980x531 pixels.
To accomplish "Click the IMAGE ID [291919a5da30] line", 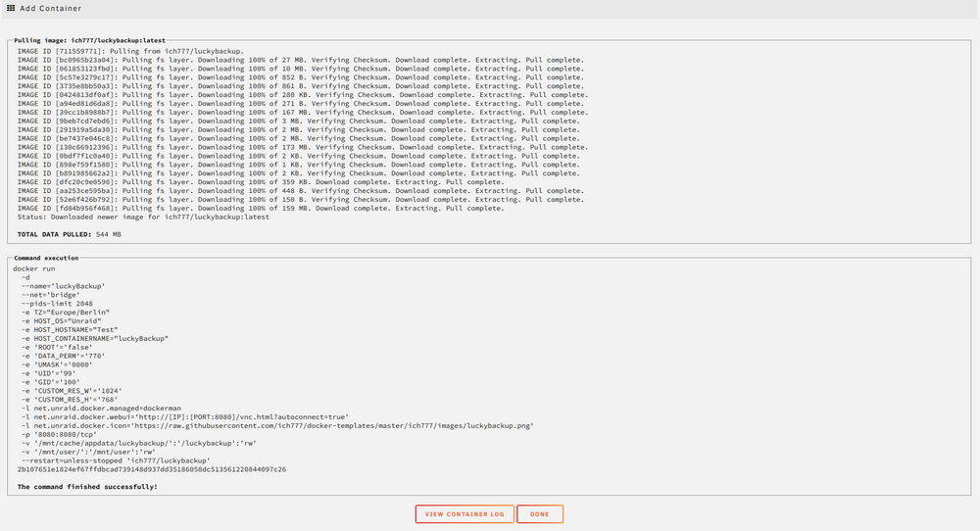I will (x=299, y=130).
